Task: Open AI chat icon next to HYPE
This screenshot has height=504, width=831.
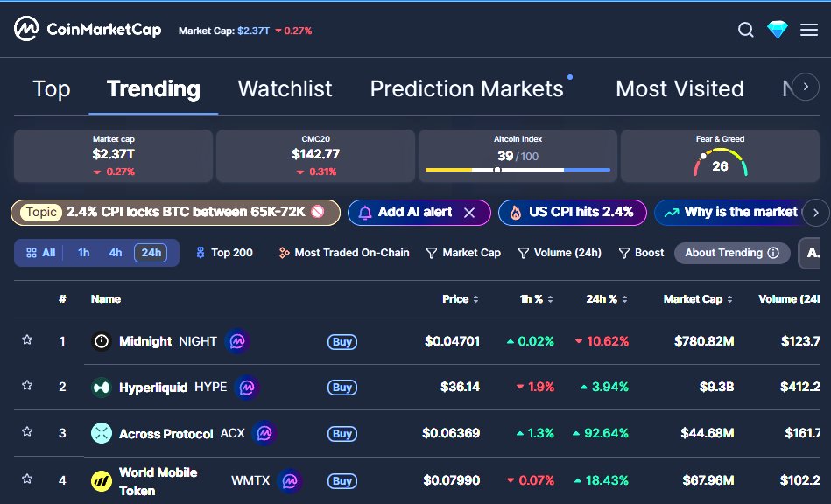Action: tap(246, 388)
